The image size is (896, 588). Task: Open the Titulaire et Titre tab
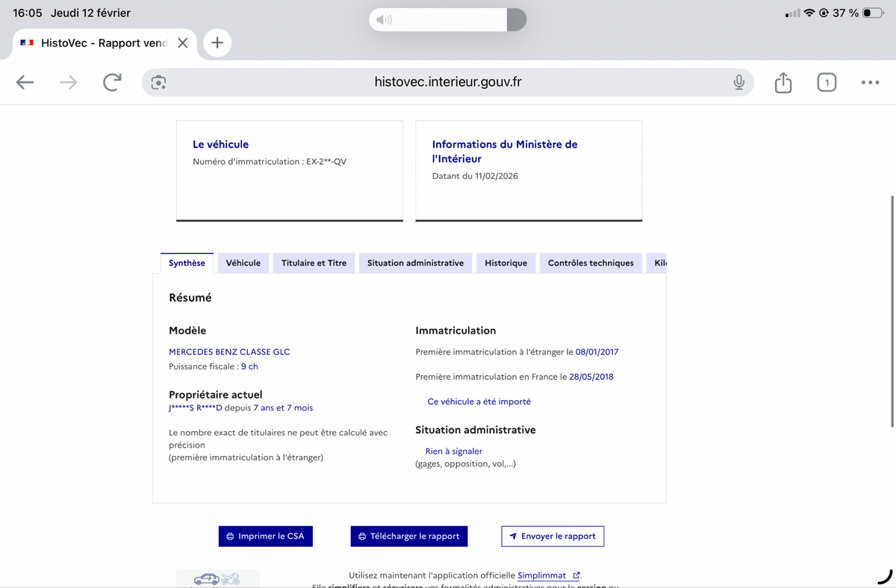pos(314,263)
